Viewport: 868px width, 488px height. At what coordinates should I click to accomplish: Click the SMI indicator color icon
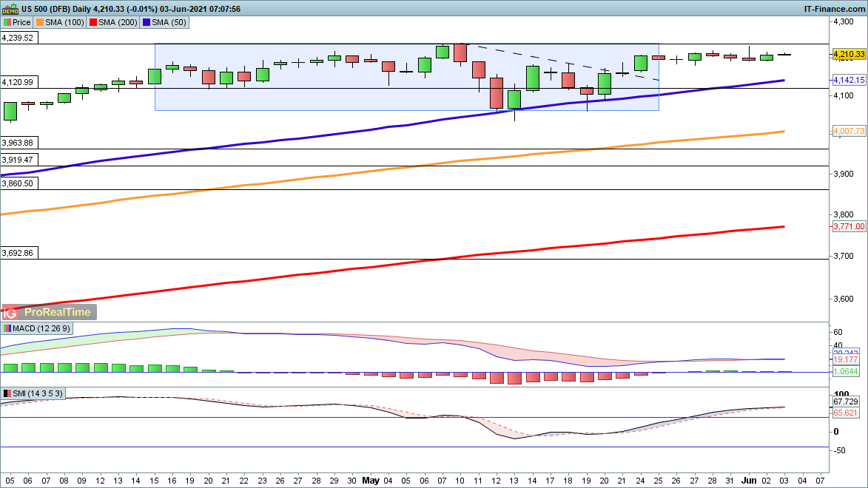click(x=7, y=394)
